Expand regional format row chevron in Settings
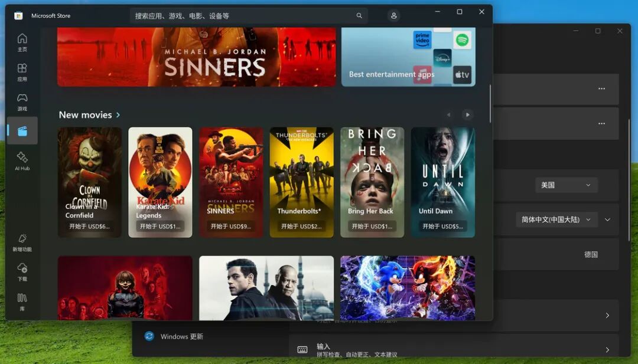Viewport: 638px width, 364px height. coord(607,220)
